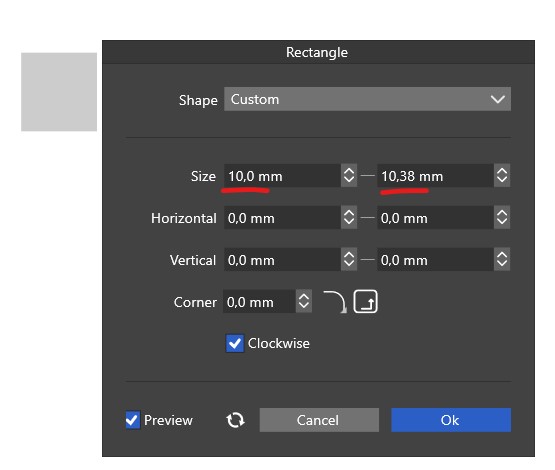Edit the first Vertical value field
555x470 pixels.
282,259
